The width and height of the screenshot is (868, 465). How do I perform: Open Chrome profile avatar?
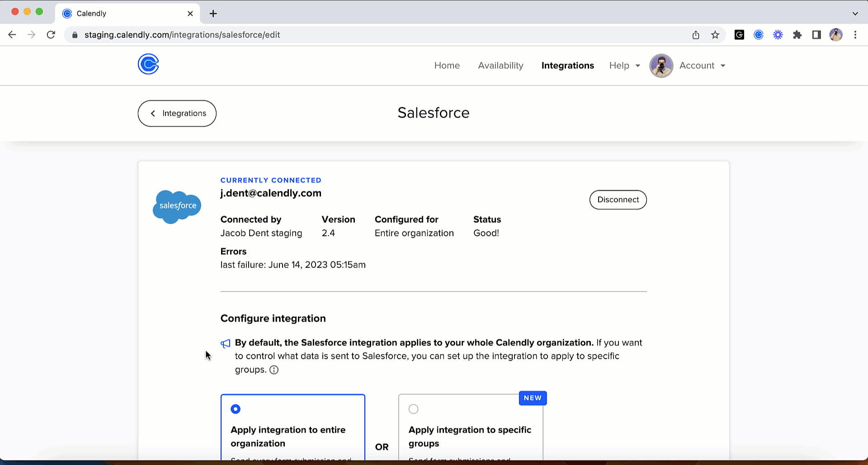(x=836, y=35)
